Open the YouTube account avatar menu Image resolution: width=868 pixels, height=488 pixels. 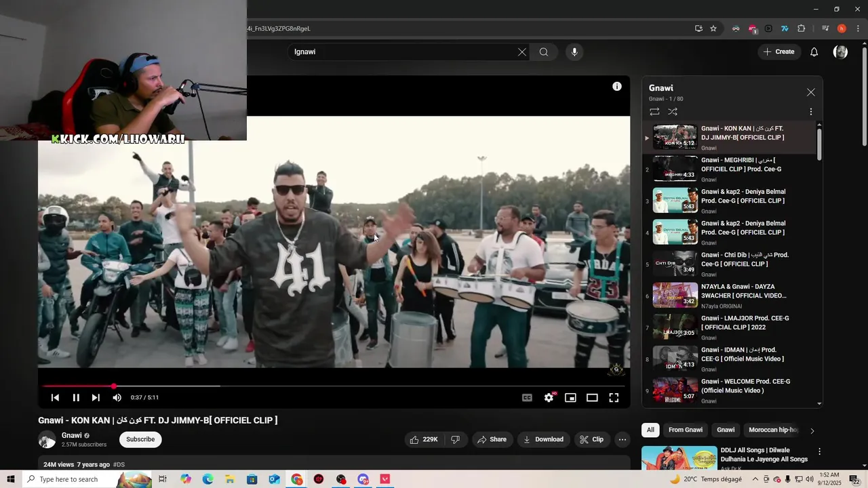click(840, 52)
